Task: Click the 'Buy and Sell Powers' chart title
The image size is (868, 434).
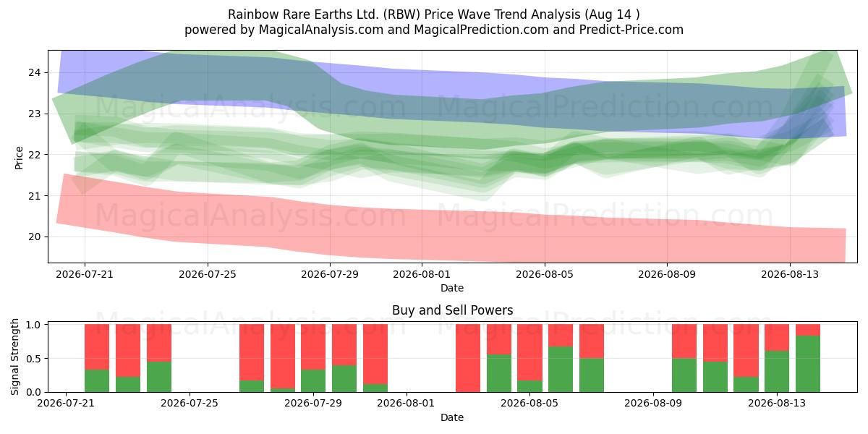Action: pyautogui.click(x=452, y=310)
